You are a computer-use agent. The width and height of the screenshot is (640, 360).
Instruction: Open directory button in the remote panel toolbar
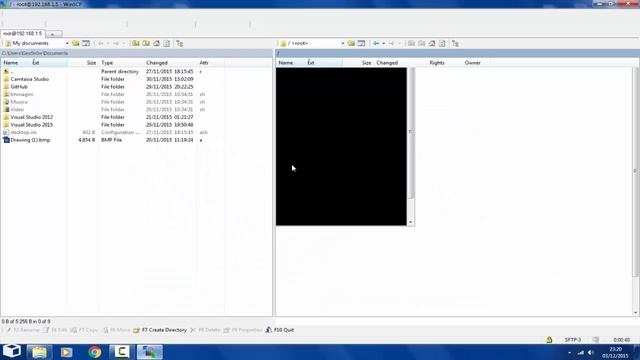tap(351, 43)
